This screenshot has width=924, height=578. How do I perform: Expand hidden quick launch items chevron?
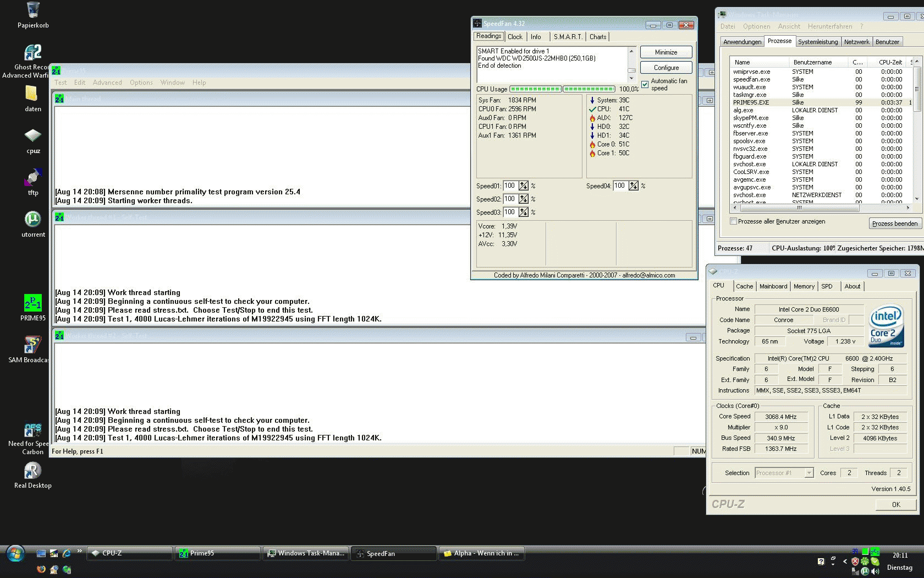[x=79, y=551]
